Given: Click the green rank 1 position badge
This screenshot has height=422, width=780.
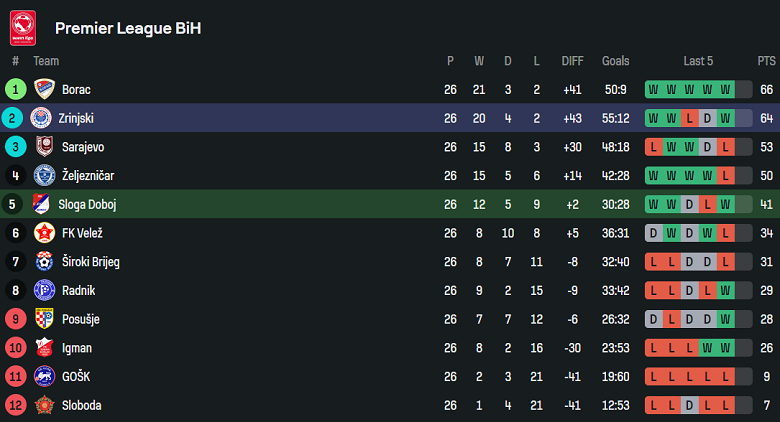Looking at the screenshot, I should [15, 89].
